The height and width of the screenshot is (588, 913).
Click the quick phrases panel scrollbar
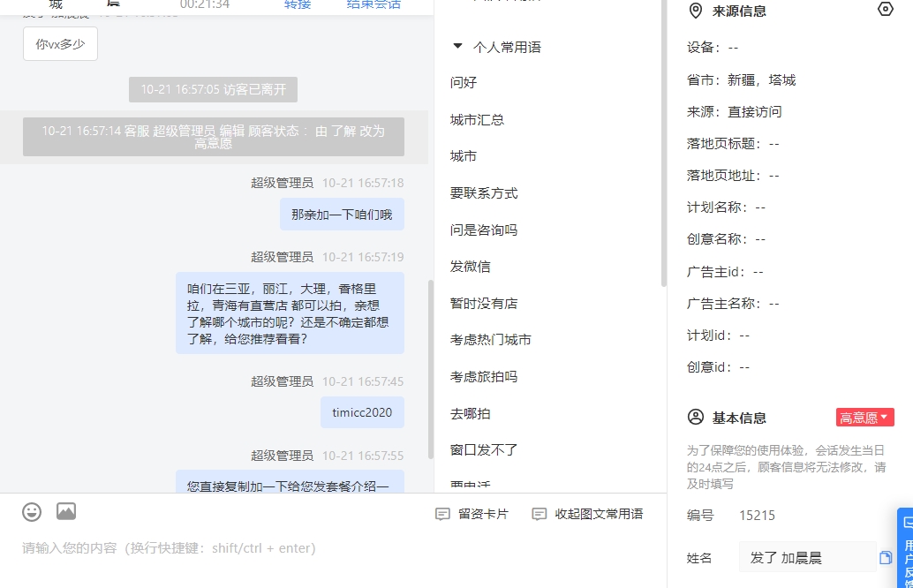tap(664, 143)
